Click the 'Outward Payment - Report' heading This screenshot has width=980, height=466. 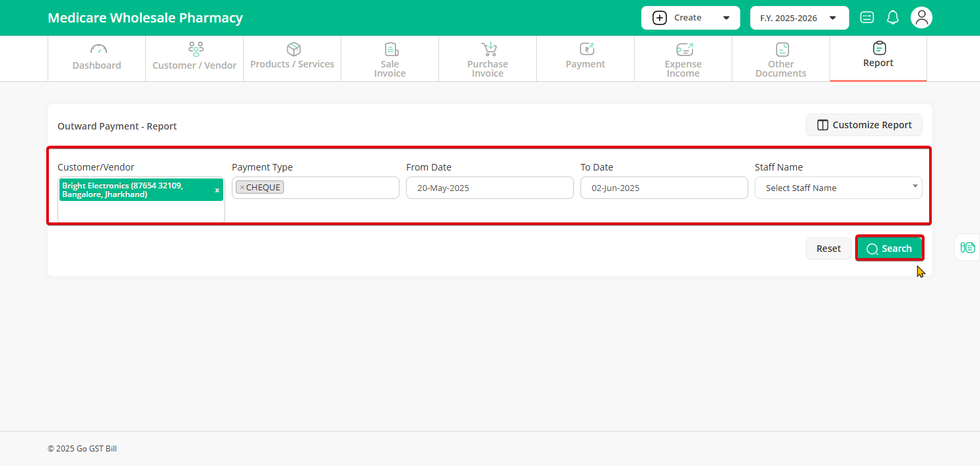(x=118, y=126)
